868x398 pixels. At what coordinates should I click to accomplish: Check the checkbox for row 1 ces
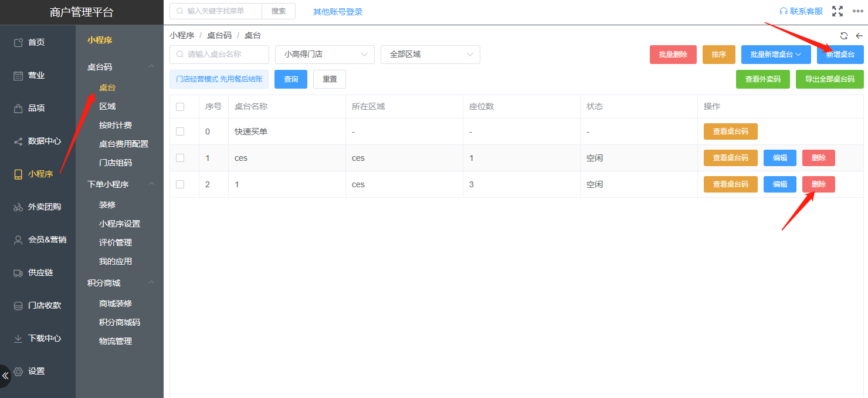pyautogui.click(x=180, y=158)
